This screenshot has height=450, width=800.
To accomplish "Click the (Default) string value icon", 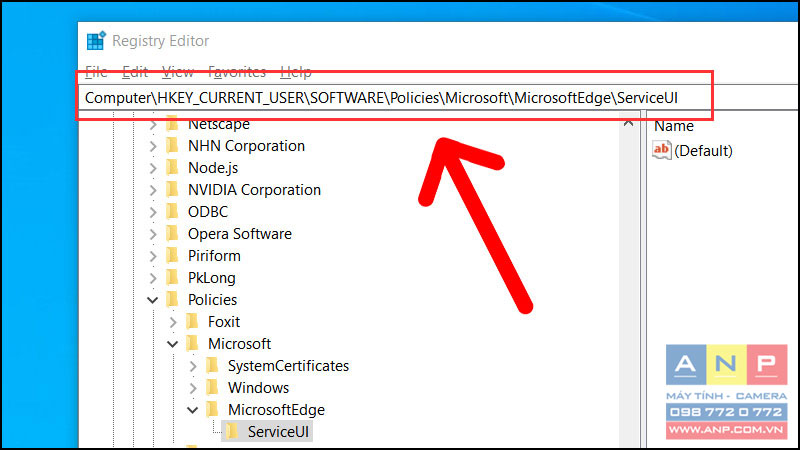I will click(x=662, y=150).
